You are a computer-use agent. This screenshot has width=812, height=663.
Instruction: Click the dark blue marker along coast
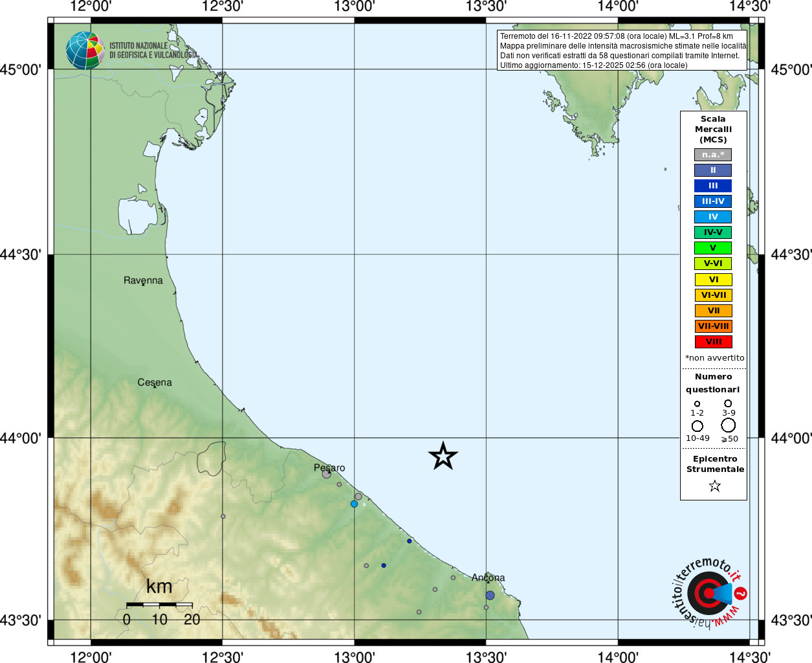pos(410,541)
